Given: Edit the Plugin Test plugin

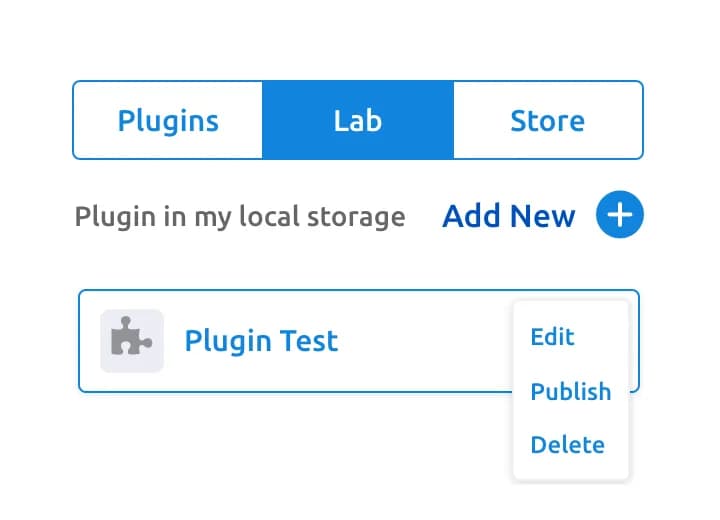Looking at the screenshot, I should (552, 337).
